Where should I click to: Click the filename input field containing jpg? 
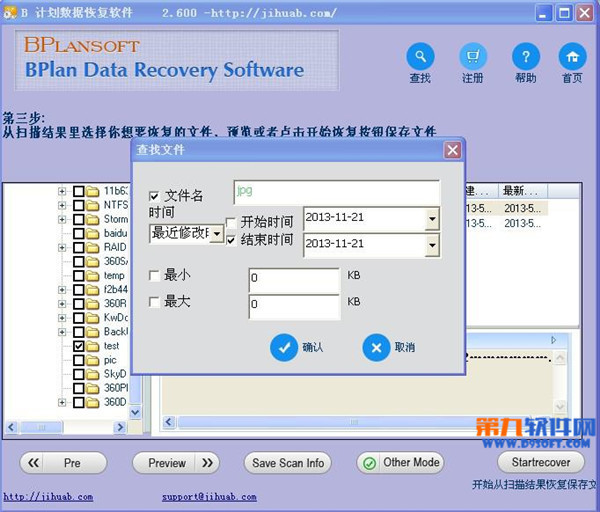pyautogui.click(x=336, y=192)
